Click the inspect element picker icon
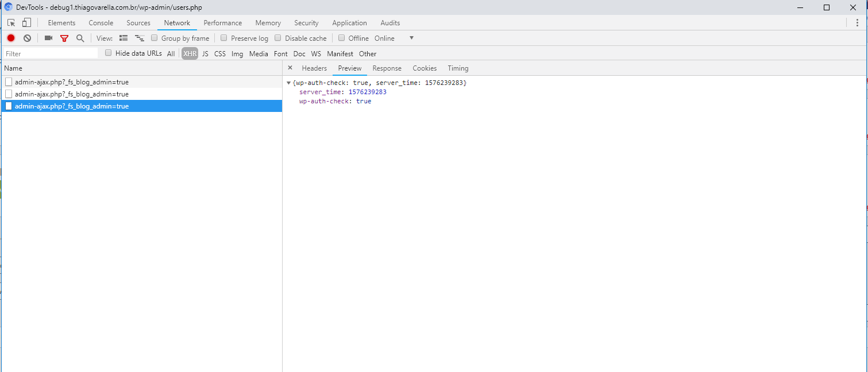Image resolution: width=868 pixels, height=372 pixels. (x=11, y=23)
